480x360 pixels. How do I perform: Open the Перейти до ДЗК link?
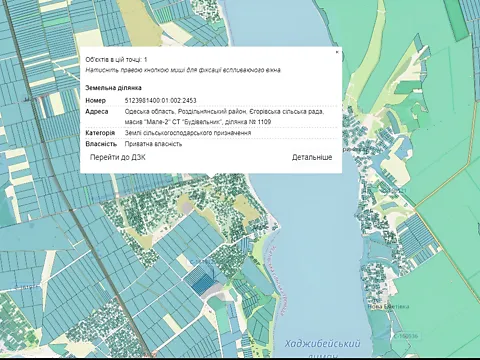coord(118,157)
